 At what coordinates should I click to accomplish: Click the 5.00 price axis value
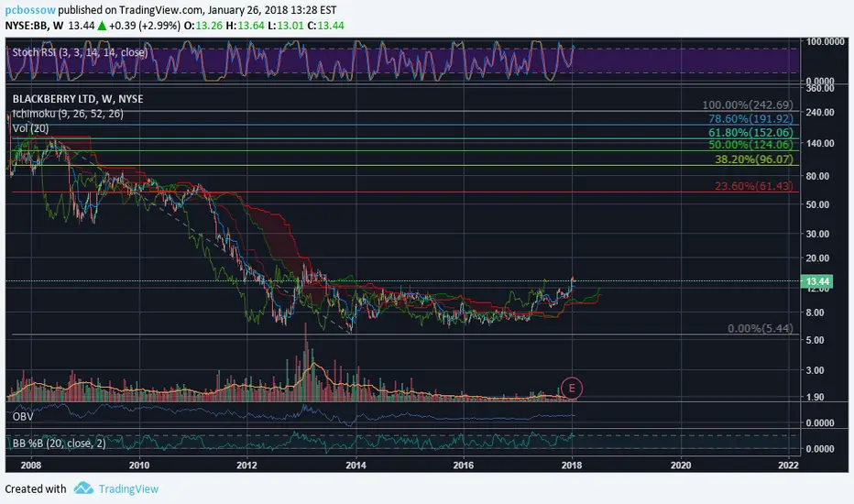tap(816, 340)
